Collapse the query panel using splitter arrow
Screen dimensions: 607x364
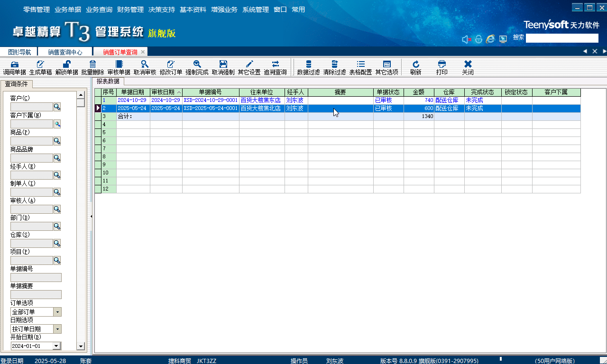tap(91, 216)
